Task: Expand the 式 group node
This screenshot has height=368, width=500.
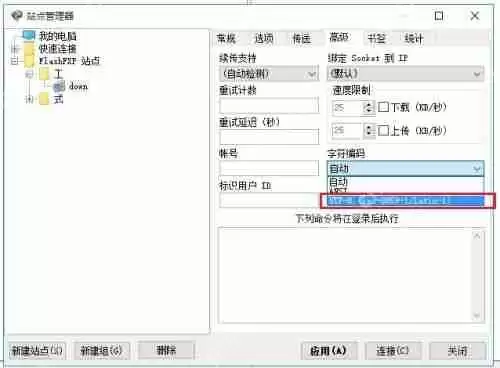Action: click(x=29, y=99)
